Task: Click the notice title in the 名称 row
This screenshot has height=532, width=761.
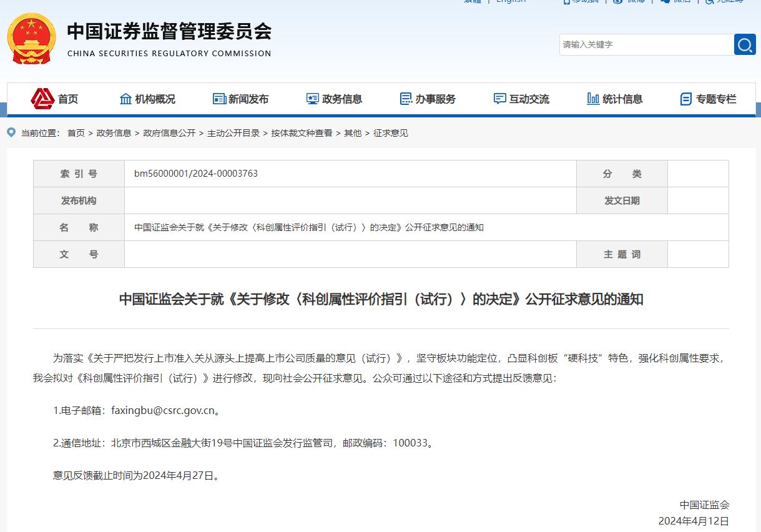Action: [309, 227]
